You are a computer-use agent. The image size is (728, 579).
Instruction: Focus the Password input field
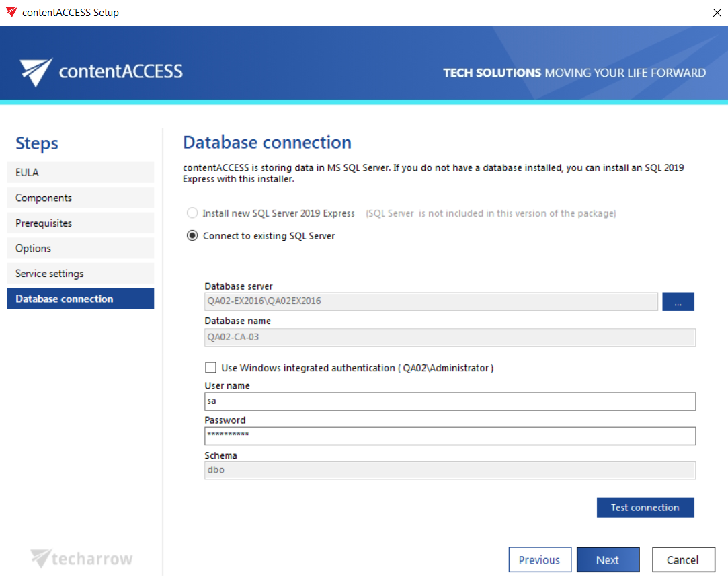449,436
